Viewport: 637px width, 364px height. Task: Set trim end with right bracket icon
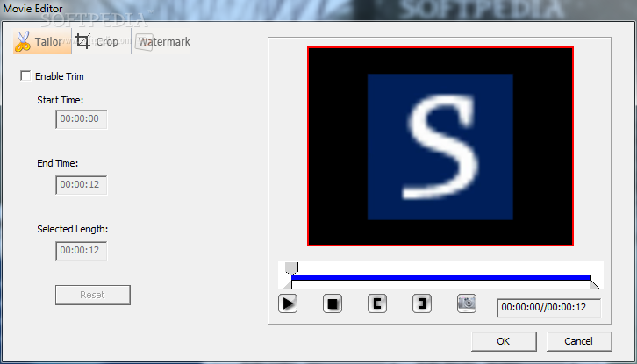pyautogui.click(x=422, y=303)
